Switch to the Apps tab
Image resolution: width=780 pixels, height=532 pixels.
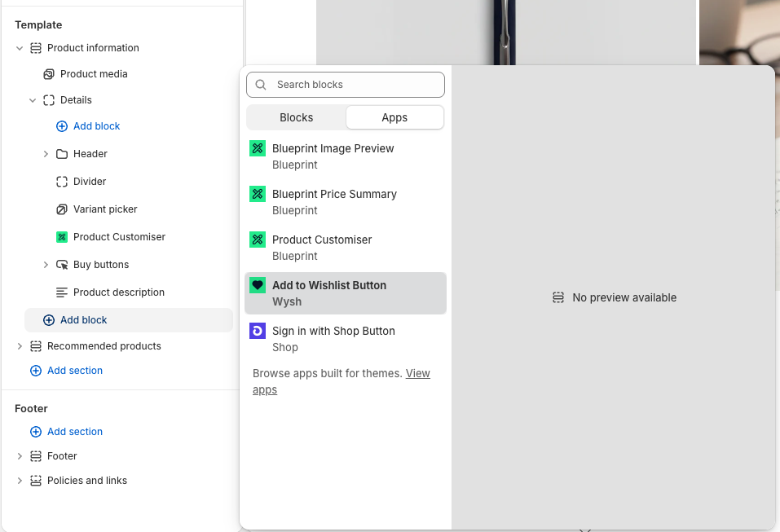click(x=394, y=118)
